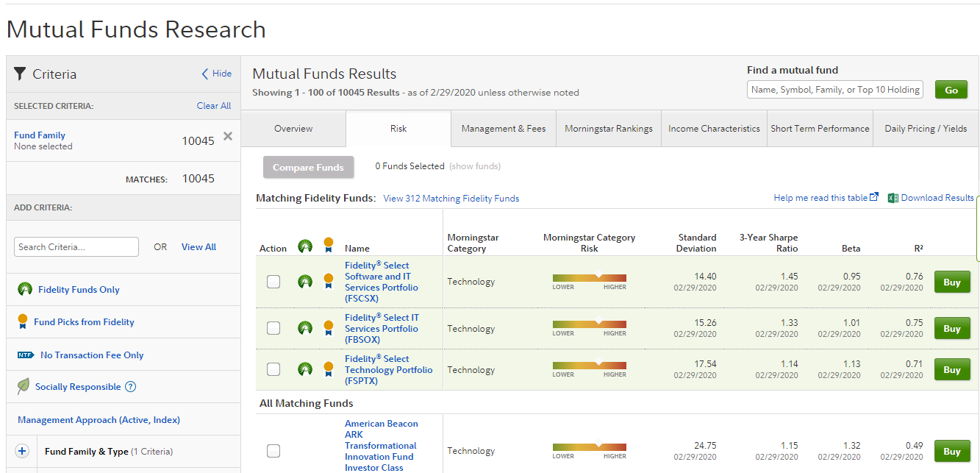Choose the No Transaction Fee Only link

92,355
